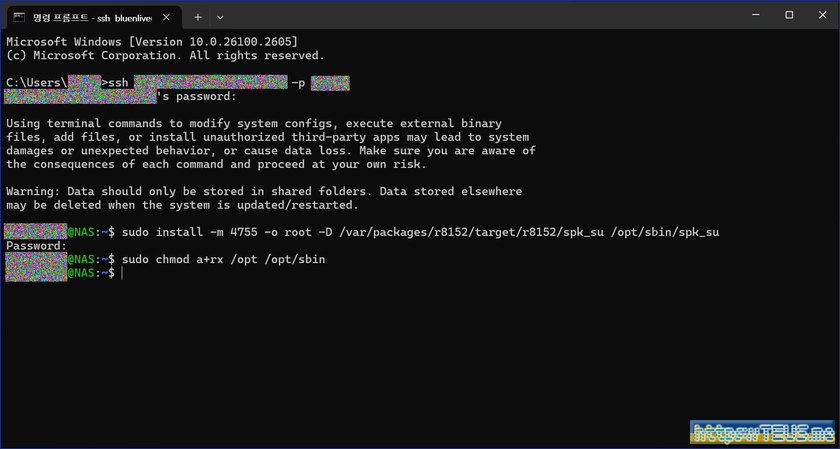Click the Command Prompt icon on the tab
Image resolution: width=840 pixels, height=449 pixels.
(19, 16)
